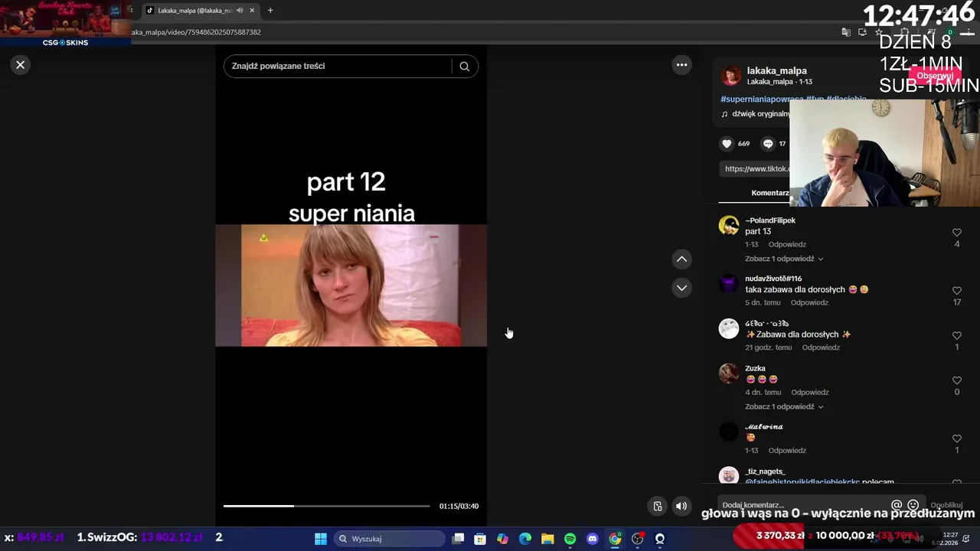Toggle the floating player icon next to volume
This screenshot has width=980, height=551.
(x=657, y=506)
